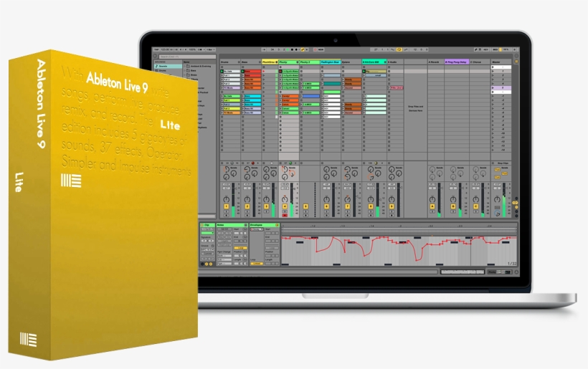Select the B Ping Pong Delay header
This screenshot has width=588, height=369.
point(457,62)
